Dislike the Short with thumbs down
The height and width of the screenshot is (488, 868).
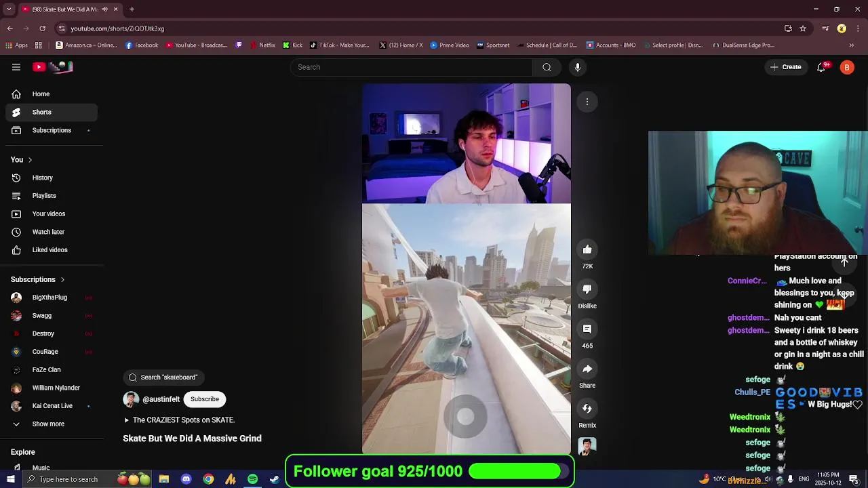pos(587,289)
